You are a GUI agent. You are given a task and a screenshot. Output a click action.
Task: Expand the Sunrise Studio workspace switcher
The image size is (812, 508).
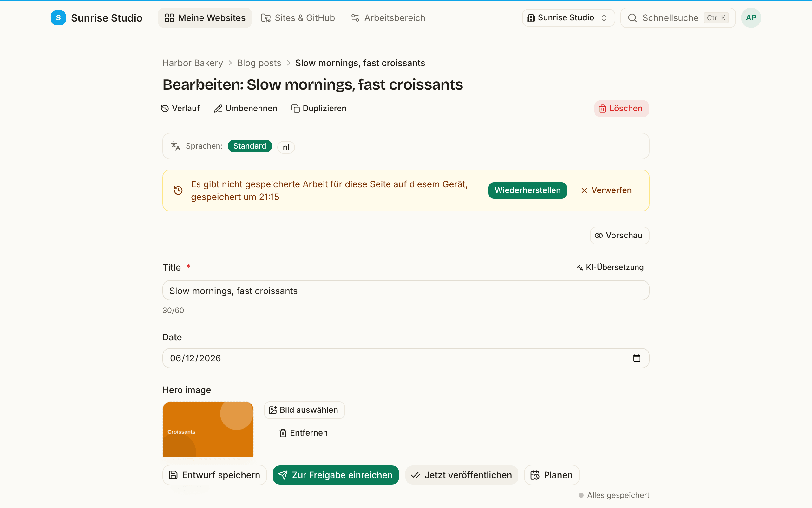click(568, 18)
